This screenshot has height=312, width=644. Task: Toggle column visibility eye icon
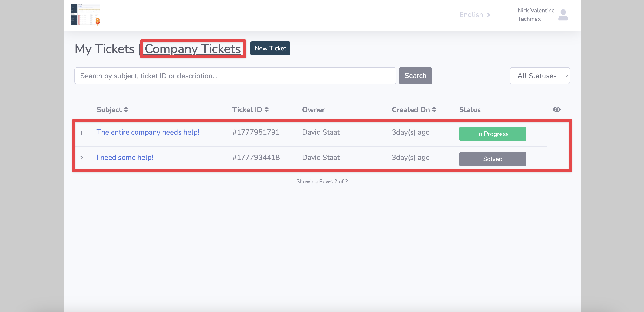coord(556,109)
